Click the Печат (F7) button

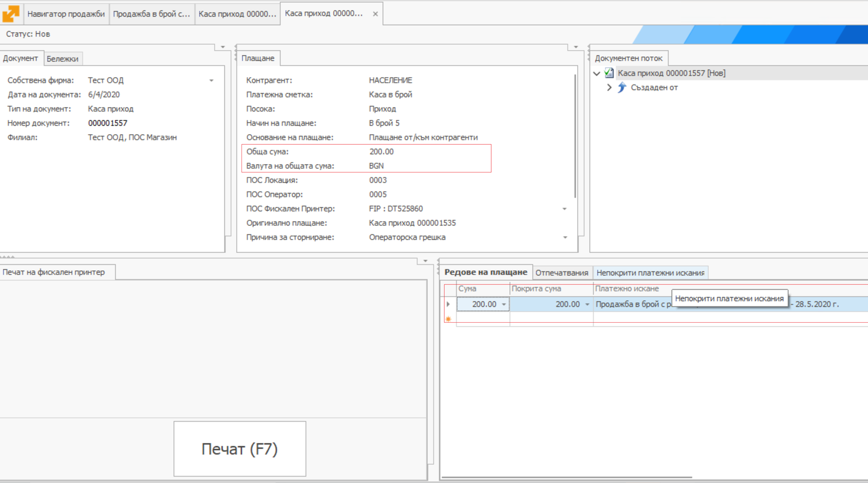click(x=240, y=449)
